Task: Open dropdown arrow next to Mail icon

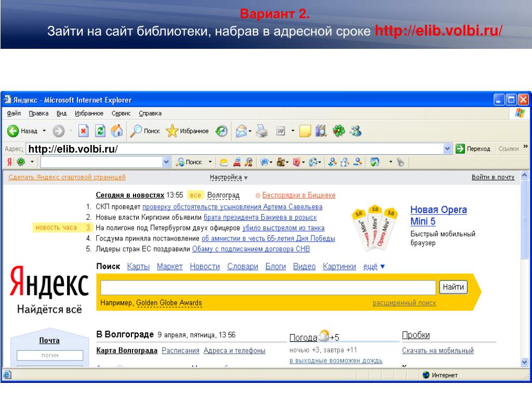Action: [250, 131]
